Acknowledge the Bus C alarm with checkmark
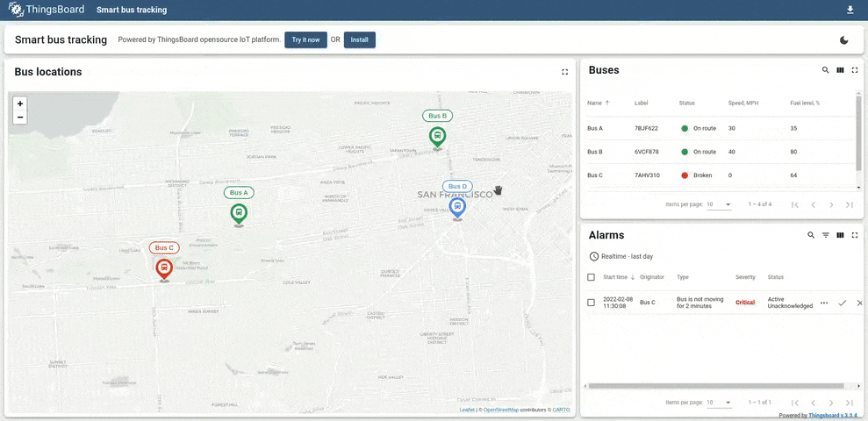This screenshot has height=421, width=868. [x=843, y=303]
